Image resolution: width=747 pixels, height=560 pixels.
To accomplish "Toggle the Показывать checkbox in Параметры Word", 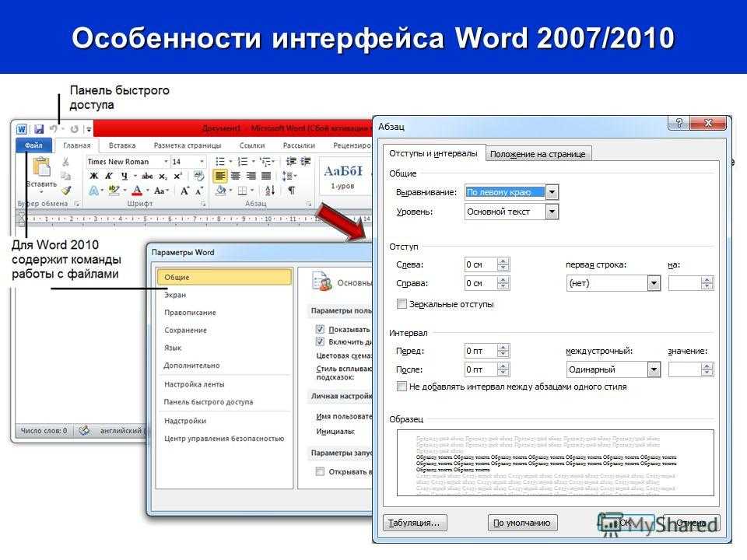I will [x=320, y=329].
